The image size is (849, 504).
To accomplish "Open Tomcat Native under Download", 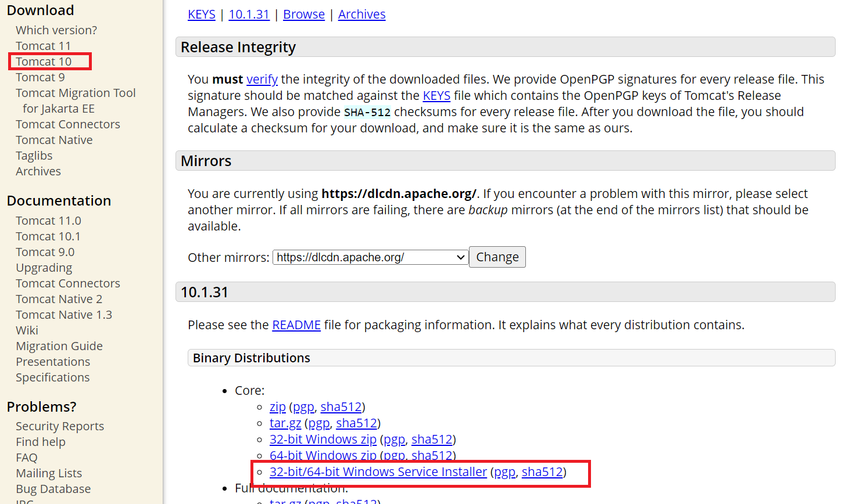I will (54, 140).
